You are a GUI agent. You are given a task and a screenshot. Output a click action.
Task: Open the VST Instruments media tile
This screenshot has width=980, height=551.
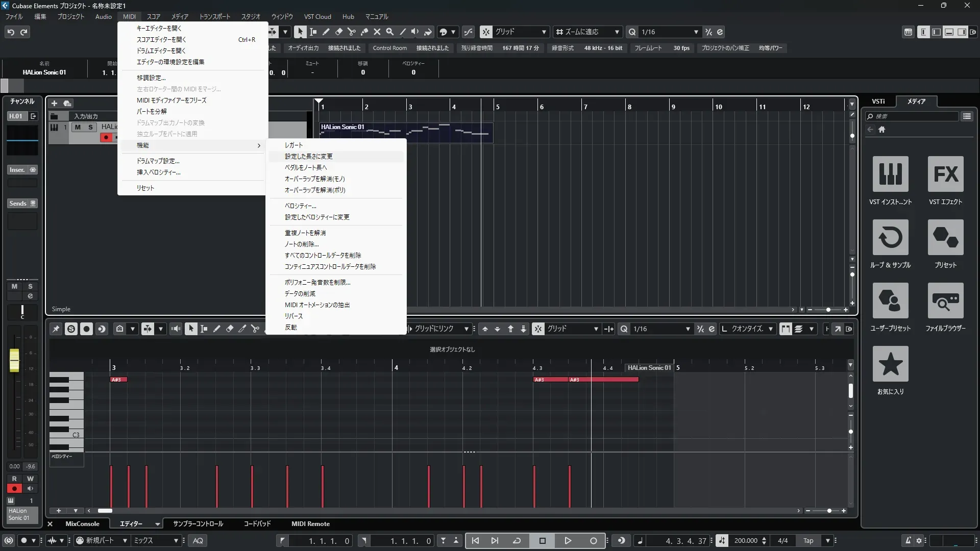[x=890, y=174]
